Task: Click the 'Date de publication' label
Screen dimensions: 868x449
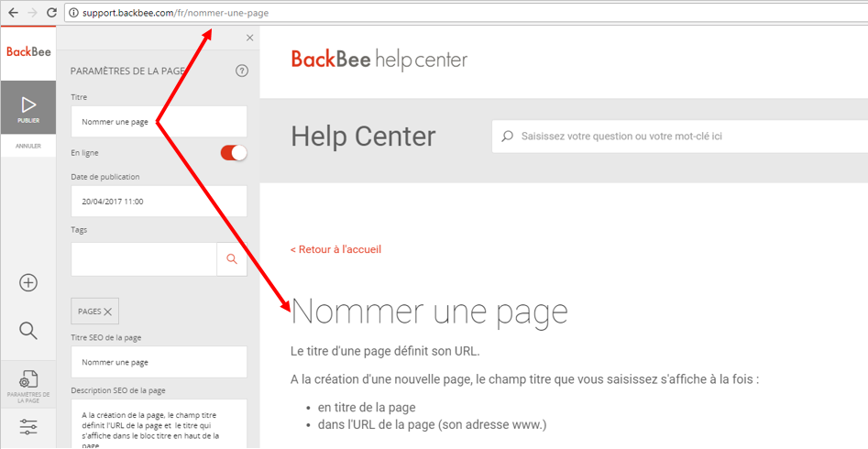Action: [x=105, y=177]
